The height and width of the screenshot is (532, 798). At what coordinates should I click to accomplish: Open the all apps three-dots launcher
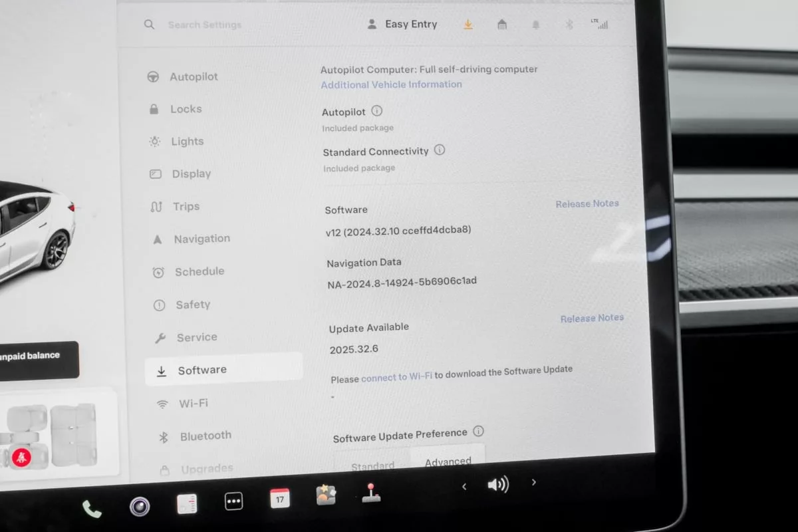pyautogui.click(x=233, y=501)
